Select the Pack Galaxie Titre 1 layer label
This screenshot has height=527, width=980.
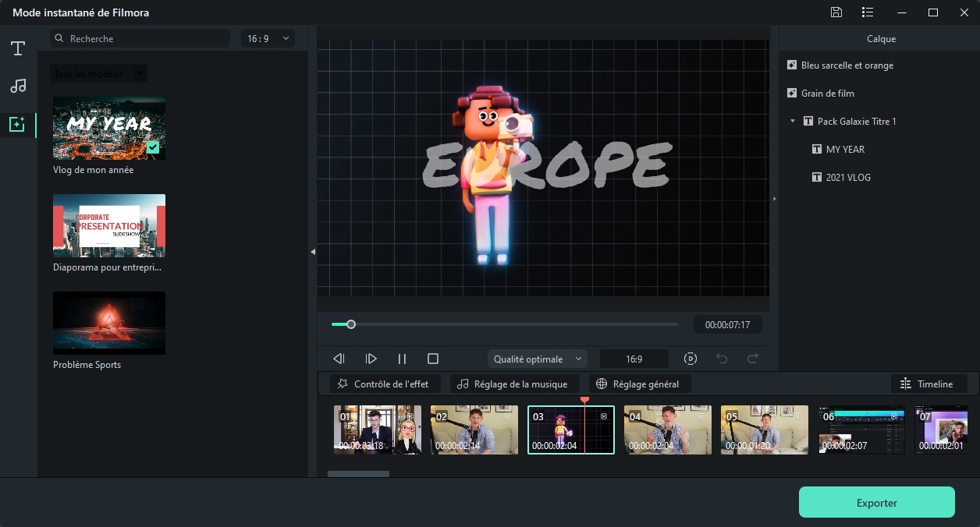(x=857, y=122)
